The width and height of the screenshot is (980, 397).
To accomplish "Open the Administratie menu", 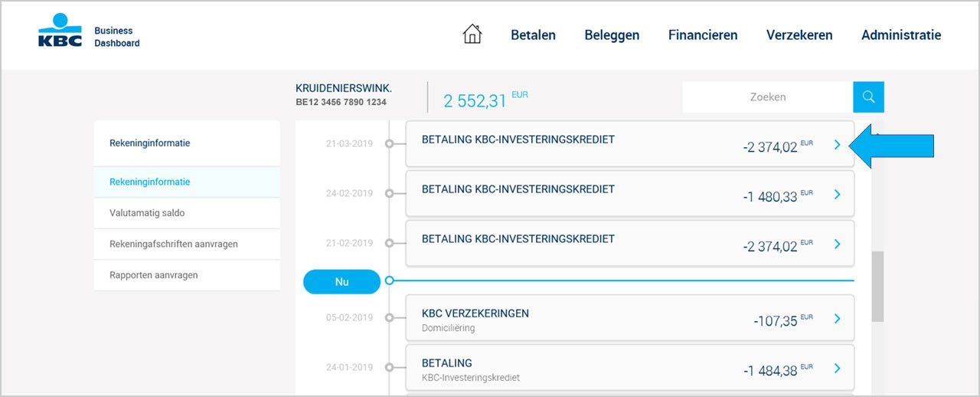I will (901, 34).
